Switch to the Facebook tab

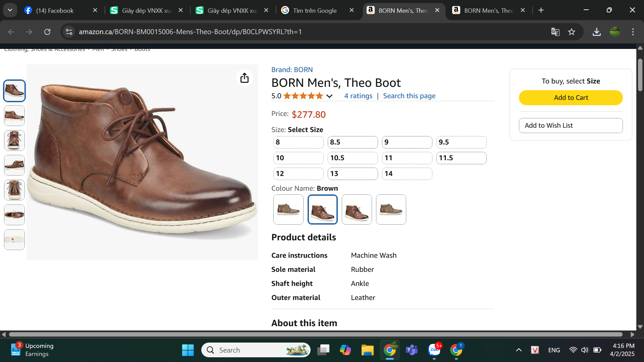(55, 10)
